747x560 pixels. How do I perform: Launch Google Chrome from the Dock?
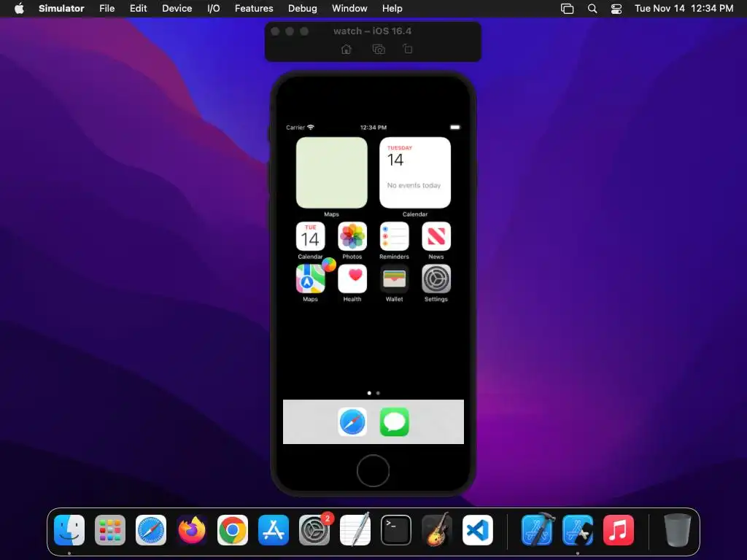(233, 530)
